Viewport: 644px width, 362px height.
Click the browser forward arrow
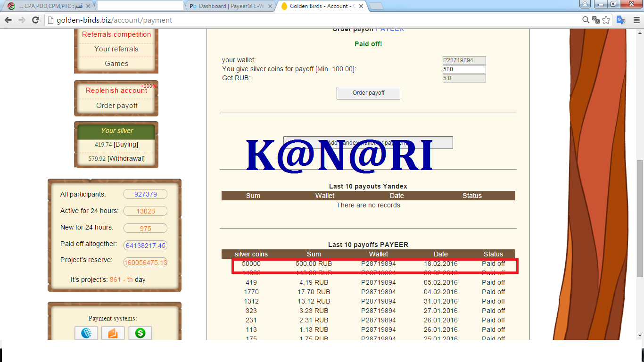22,20
